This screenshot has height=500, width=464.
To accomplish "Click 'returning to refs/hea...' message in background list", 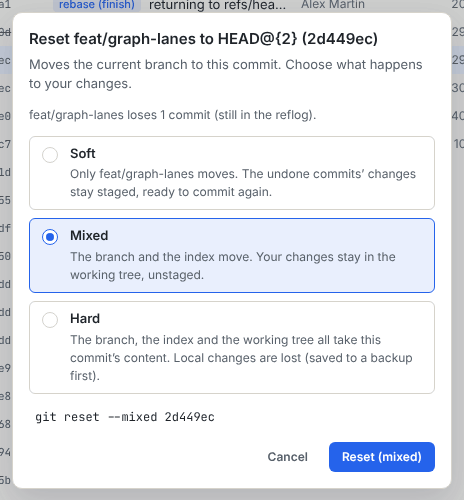I will [217, 5].
